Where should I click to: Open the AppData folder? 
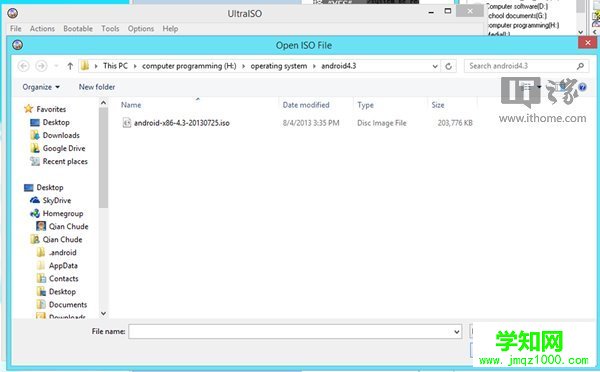click(63, 266)
